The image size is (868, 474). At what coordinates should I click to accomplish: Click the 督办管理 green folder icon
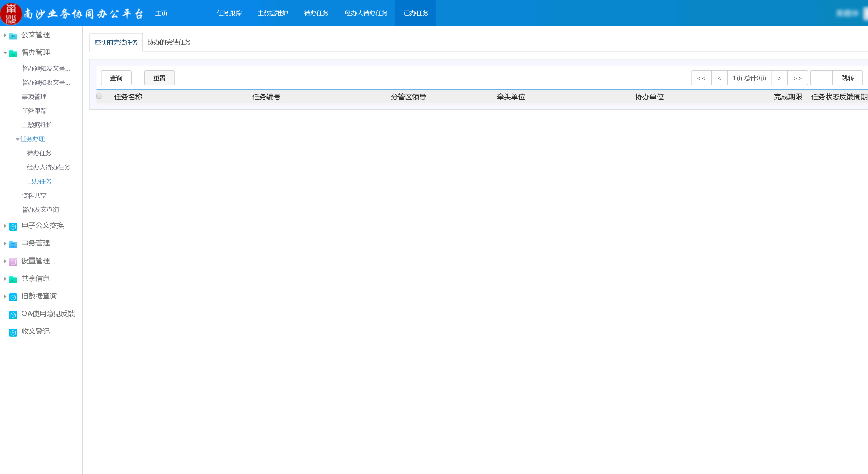click(13, 53)
